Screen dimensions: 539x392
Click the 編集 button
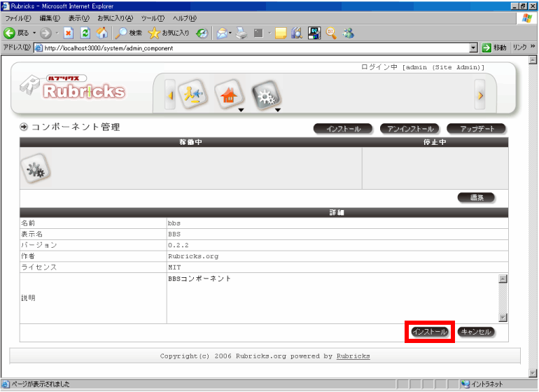(477, 197)
